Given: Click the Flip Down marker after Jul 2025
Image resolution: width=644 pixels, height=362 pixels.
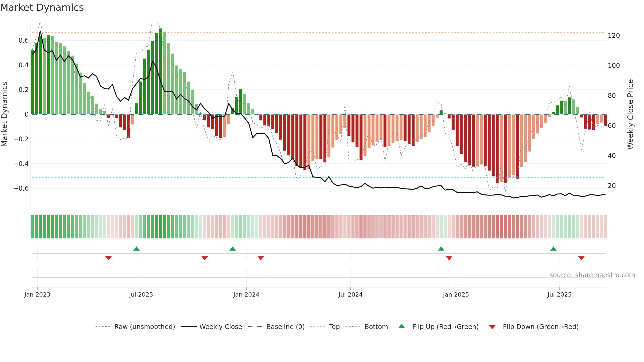Looking at the screenshot, I should [581, 258].
